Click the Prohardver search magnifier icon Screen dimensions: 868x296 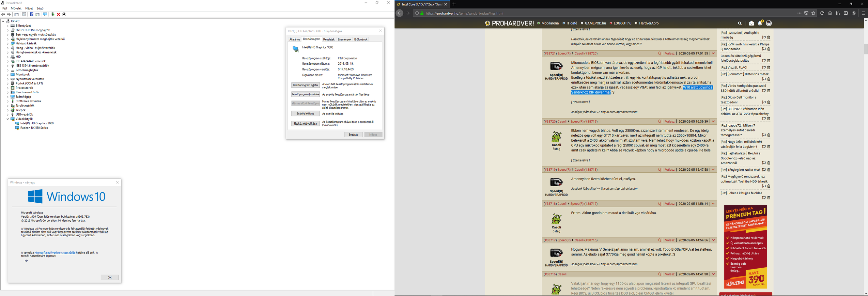coord(740,23)
